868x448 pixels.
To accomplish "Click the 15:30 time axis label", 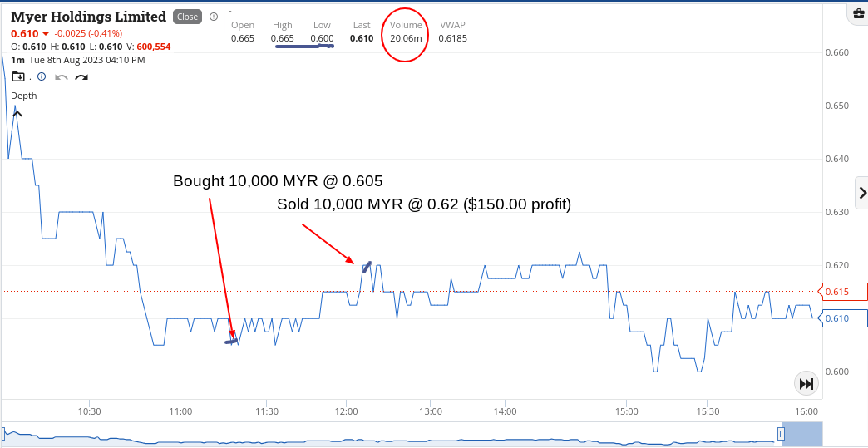I will point(708,411).
